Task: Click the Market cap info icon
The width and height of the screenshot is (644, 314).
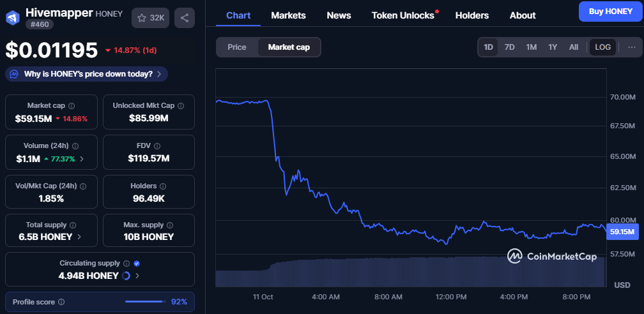Action: pyautogui.click(x=72, y=106)
